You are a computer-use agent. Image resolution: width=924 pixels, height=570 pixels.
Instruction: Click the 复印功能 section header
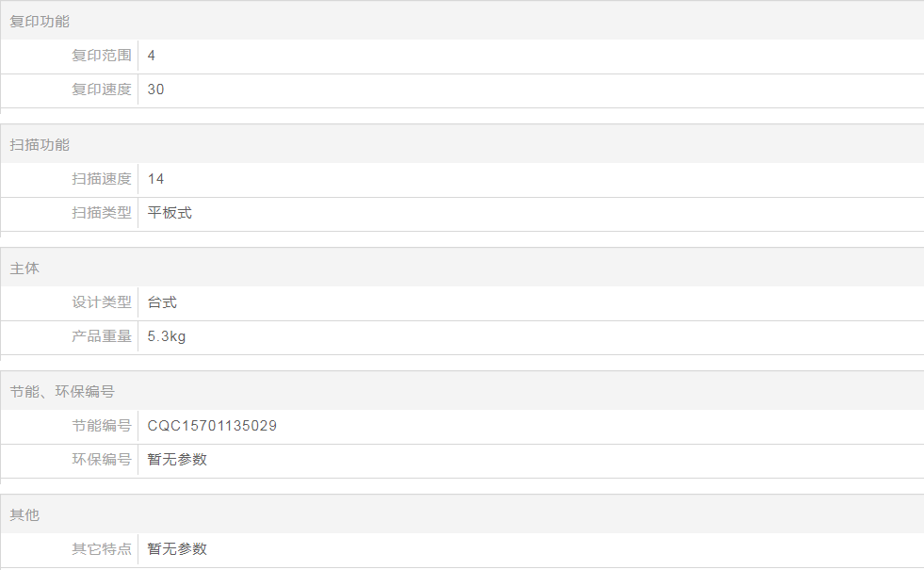pos(40,22)
